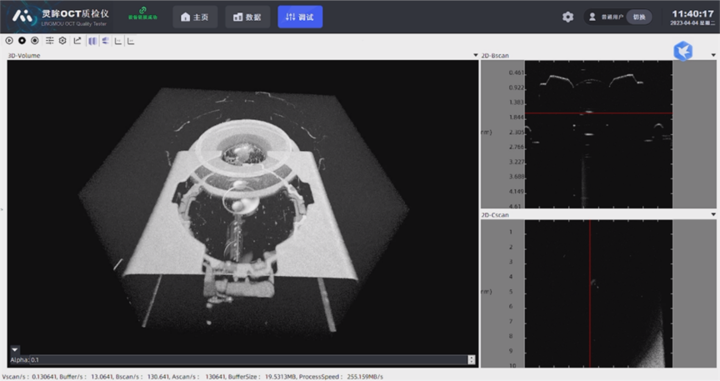
Task: Go to the 主页 home tab
Action: 195,17
